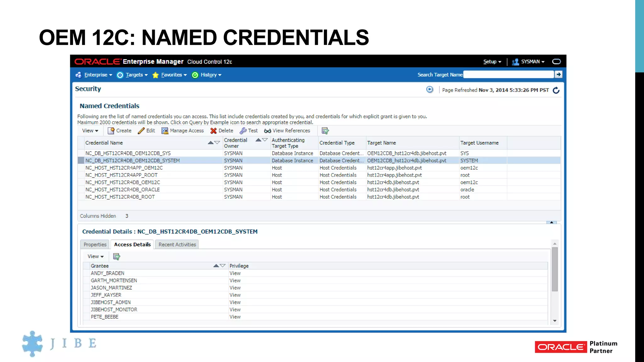Click Query by Example icon in credentials toolbar
This screenshot has height=362, width=644.
click(325, 131)
